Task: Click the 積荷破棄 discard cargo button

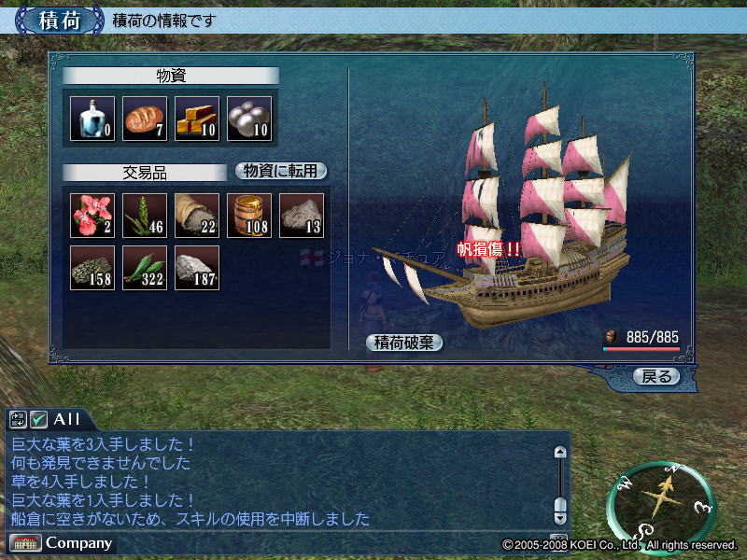Action: (404, 343)
